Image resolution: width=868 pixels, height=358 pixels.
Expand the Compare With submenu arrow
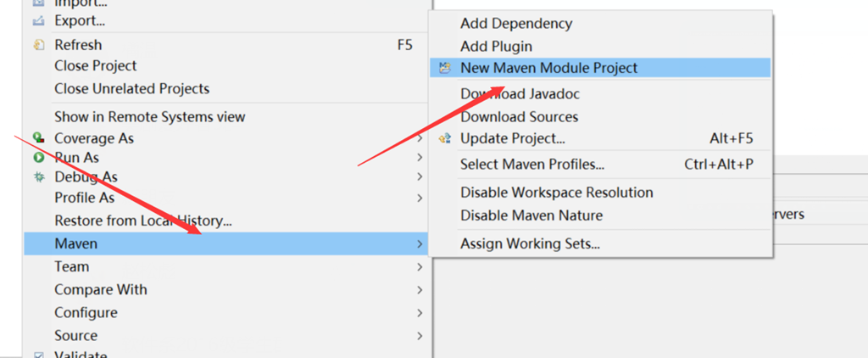coord(420,290)
